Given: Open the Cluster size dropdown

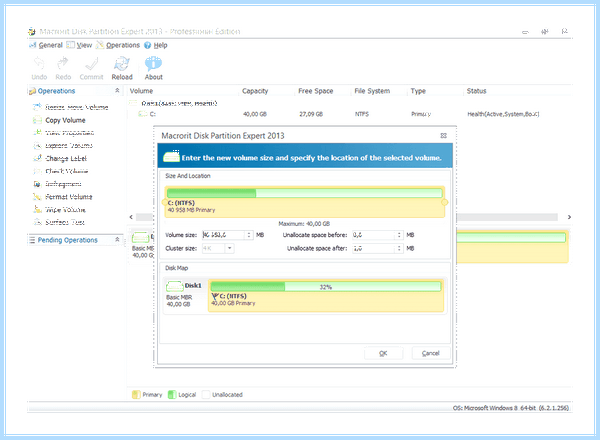Looking at the screenshot, I should click(230, 248).
